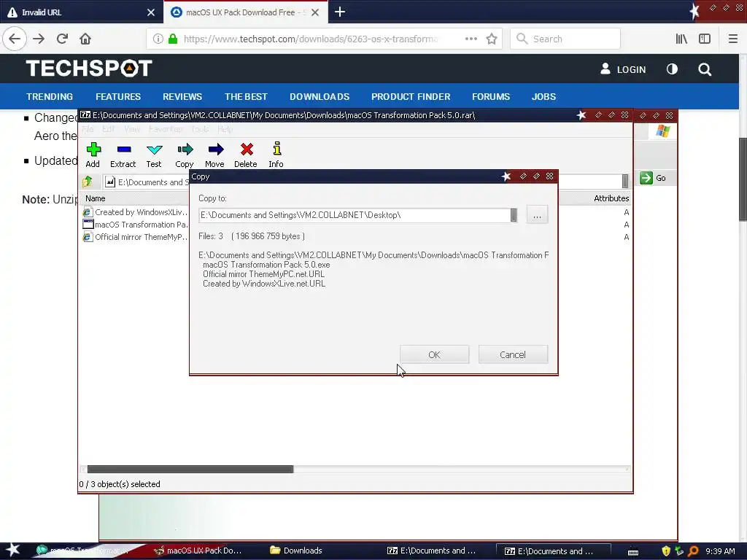Click the green padlock icon
Image resolution: width=747 pixels, height=560 pixels.
(x=174, y=39)
